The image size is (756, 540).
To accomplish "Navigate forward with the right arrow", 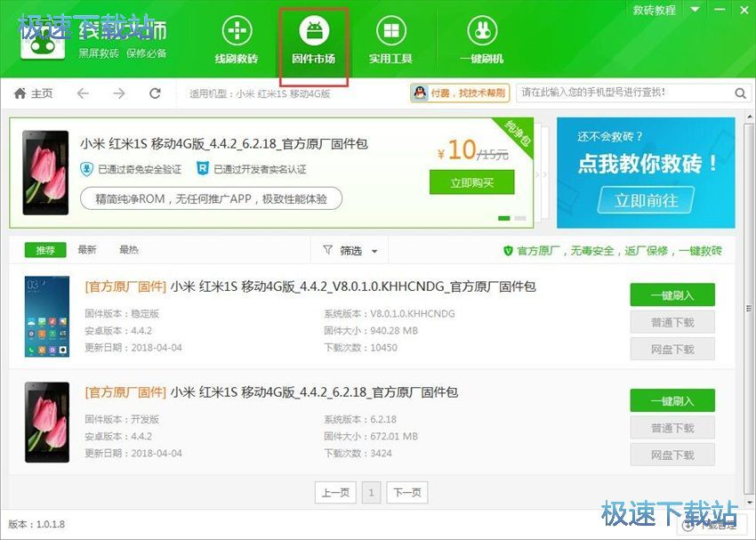I will pyautogui.click(x=119, y=93).
